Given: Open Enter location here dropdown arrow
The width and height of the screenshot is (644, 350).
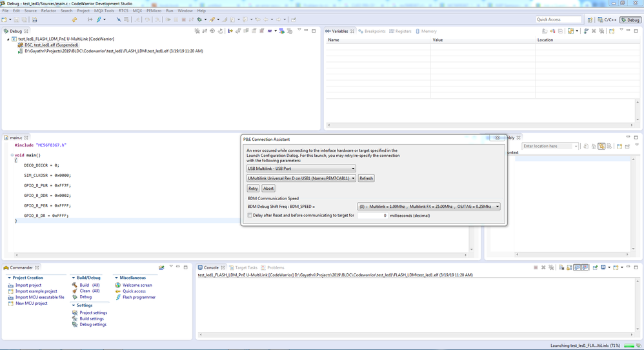Looking at the screenshot, I should (x=576, y=146).
